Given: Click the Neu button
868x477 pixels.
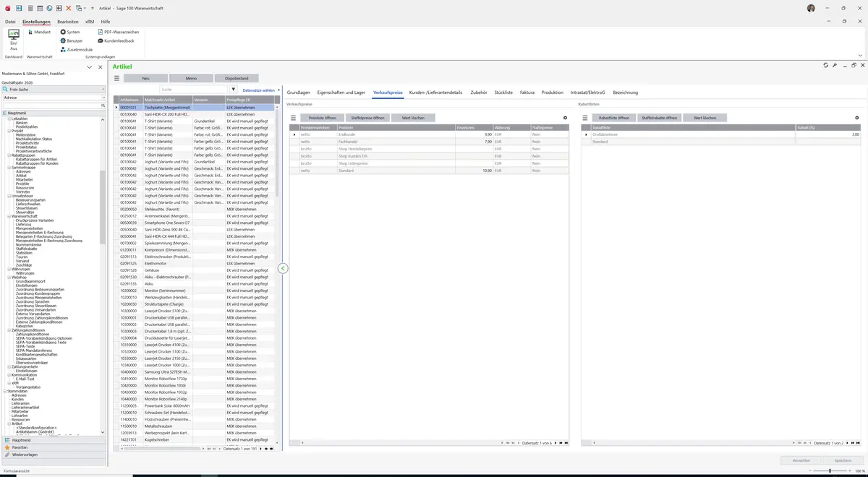Looking at the screenshot, I should pos(145,78).
